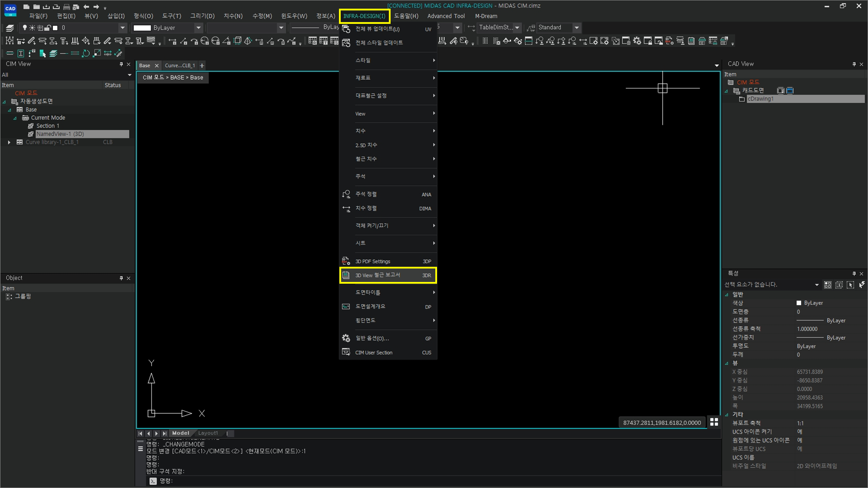Click the Print icon in quick access toolbar
The height and width of the screenshot is (488, 868).
tap(66, 7)
